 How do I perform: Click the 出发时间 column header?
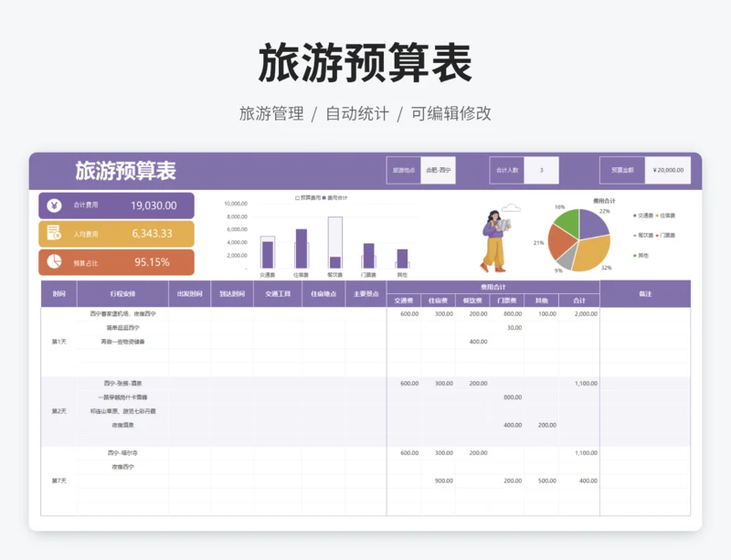190,294
